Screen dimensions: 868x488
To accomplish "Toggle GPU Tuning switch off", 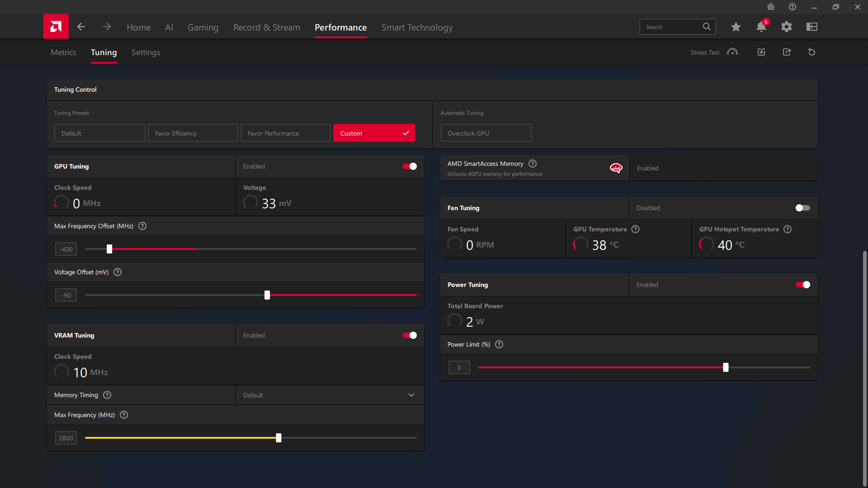I will pos(410,166).
